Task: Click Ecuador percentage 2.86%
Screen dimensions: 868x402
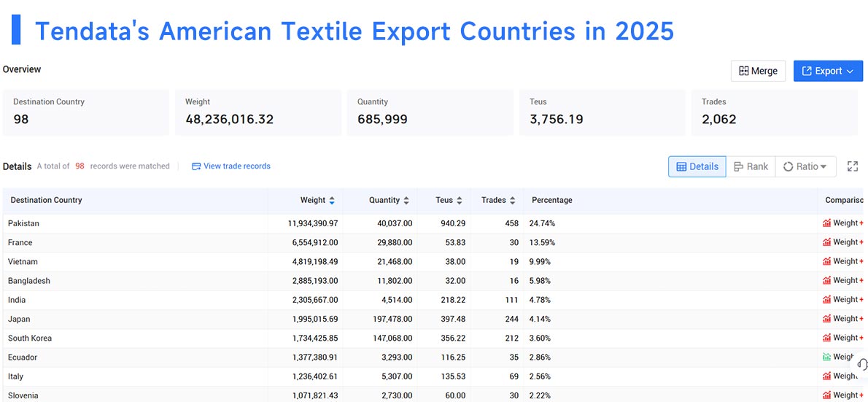Action: 540,357
